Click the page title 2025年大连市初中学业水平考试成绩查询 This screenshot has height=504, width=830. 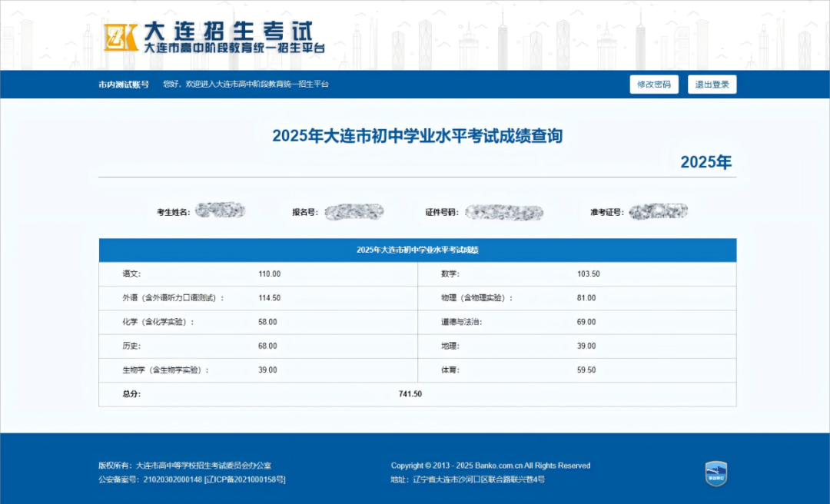pyautogui.click(x=417, y=137)
